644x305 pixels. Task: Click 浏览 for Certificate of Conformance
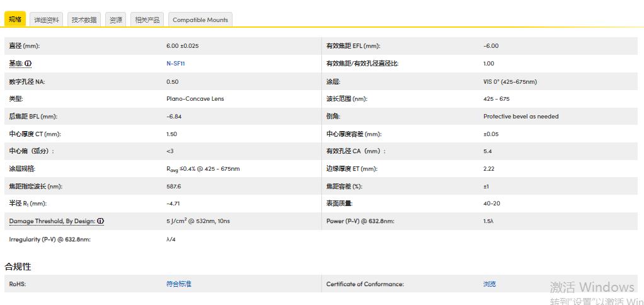tap(490, 284)
